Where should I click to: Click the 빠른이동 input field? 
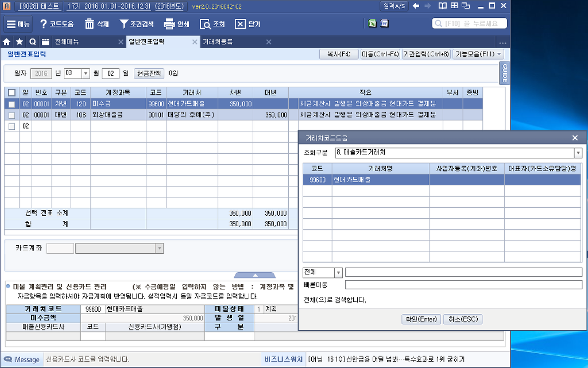click(463, 285)
